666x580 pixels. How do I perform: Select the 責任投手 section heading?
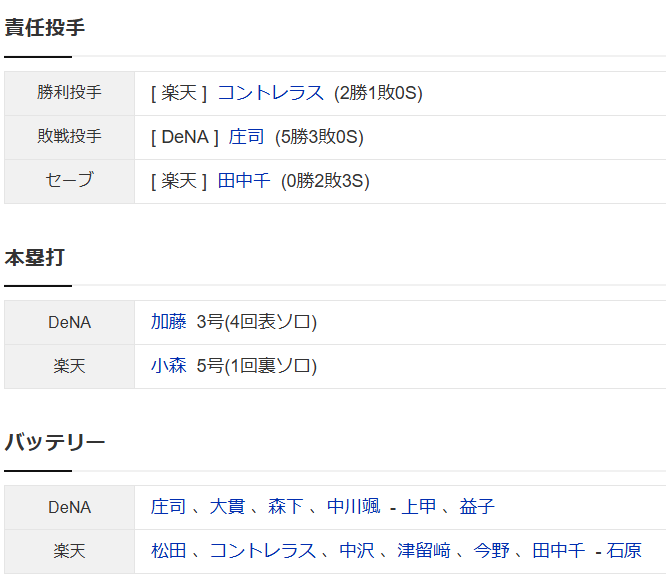pyautogui.click(x=45, y=28)
